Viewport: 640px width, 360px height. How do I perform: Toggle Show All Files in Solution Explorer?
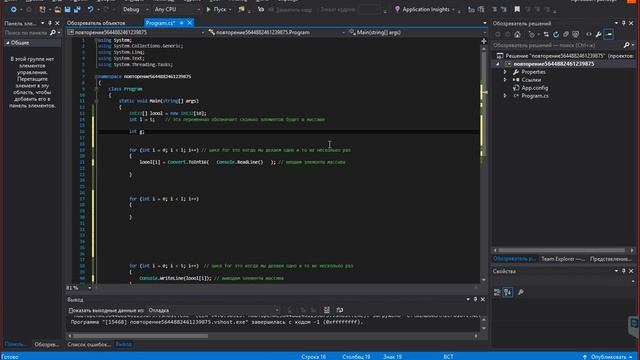[576, 35]
